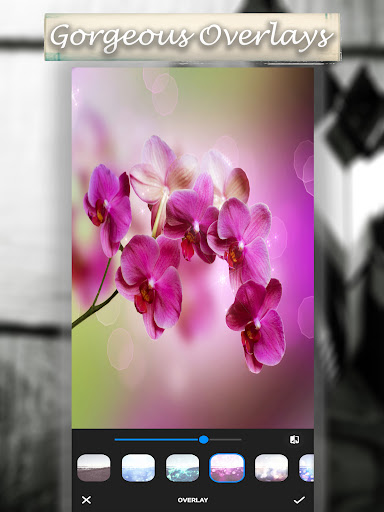Click the orchid photo preview canvas
384x512 pixels.
pos(193,248)
